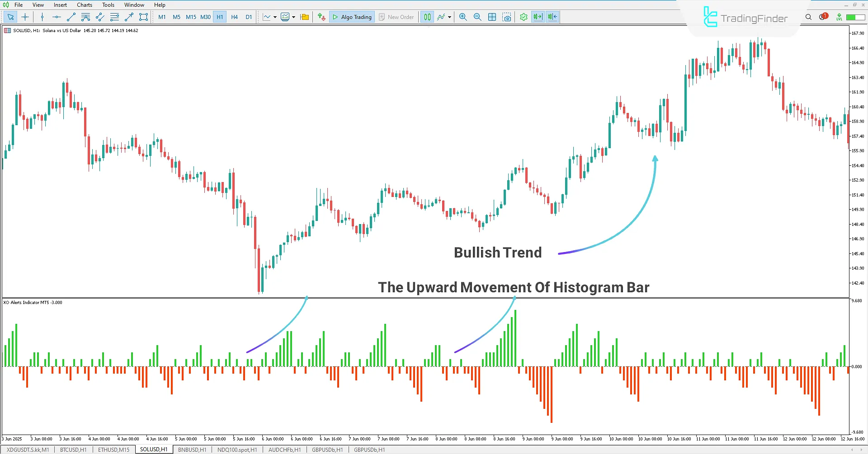Zoom in on the chart
868x454 pixels.
463,17
